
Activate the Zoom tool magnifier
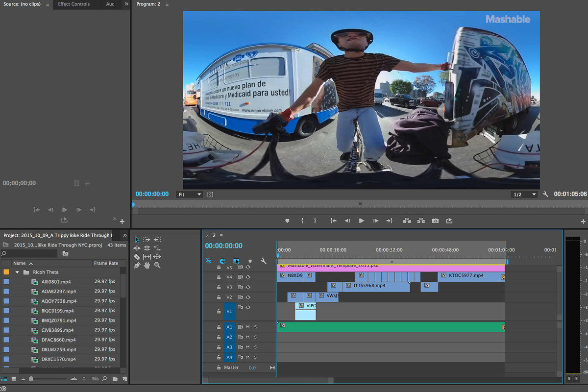click(x=157, y=265)
